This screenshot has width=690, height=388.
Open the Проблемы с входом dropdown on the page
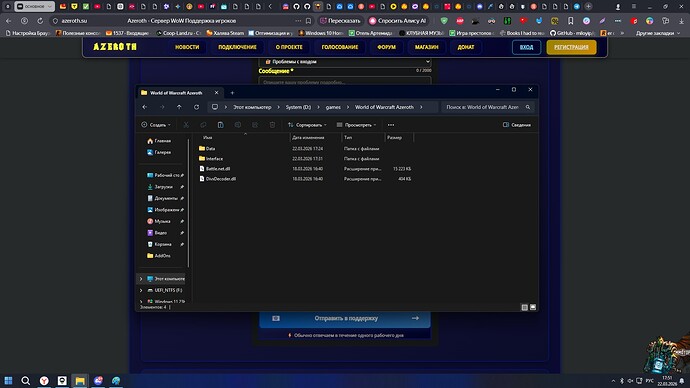345,62
